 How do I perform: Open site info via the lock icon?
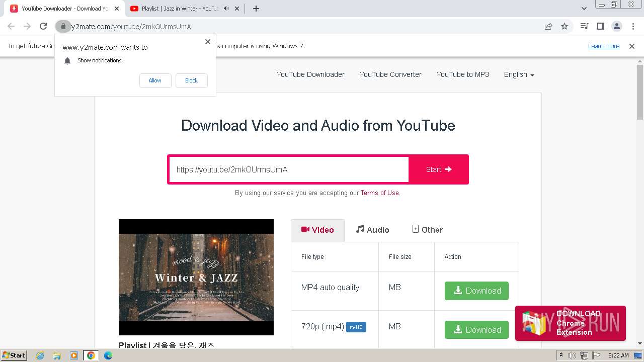[x=63, y=26]
